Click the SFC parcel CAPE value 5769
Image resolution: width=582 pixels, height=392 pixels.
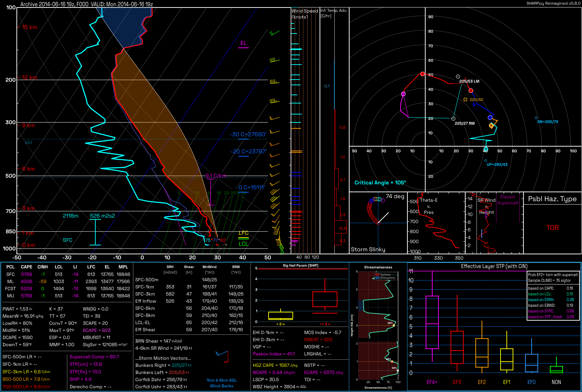[27, 274]
